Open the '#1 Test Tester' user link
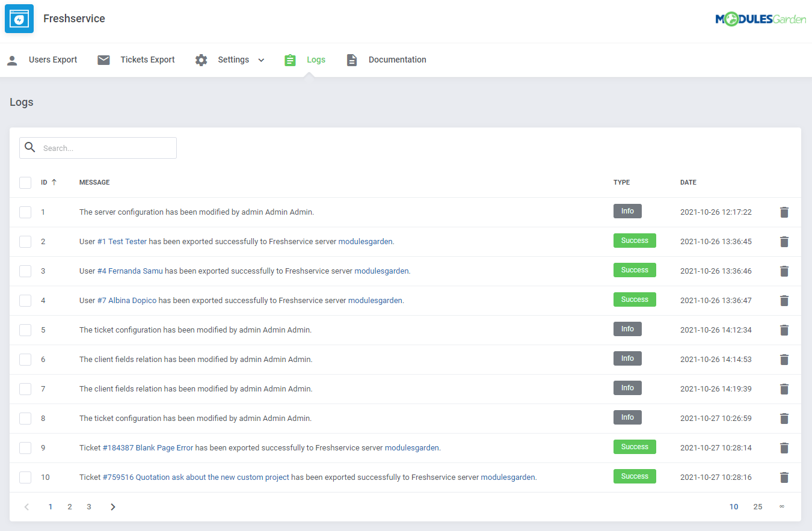The width and height of the screenshot is (812, 531). (x=122, y=242)
